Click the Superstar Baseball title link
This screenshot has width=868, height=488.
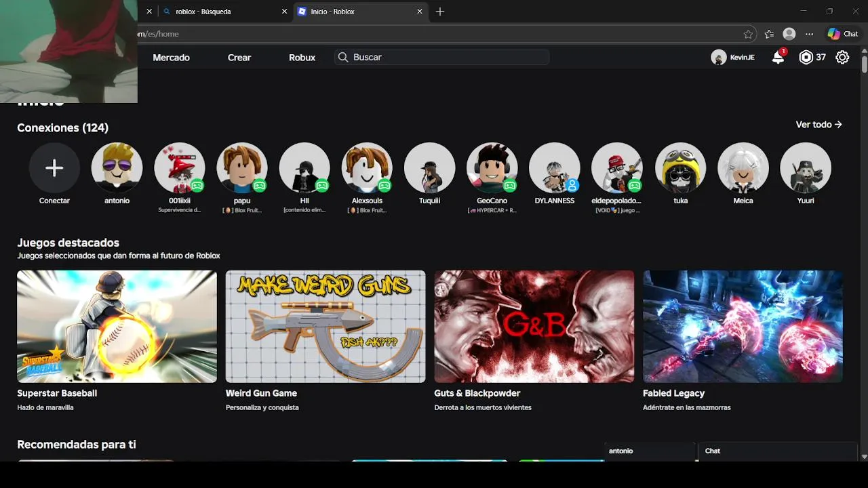pyautogui.click(x=57, y=393)
